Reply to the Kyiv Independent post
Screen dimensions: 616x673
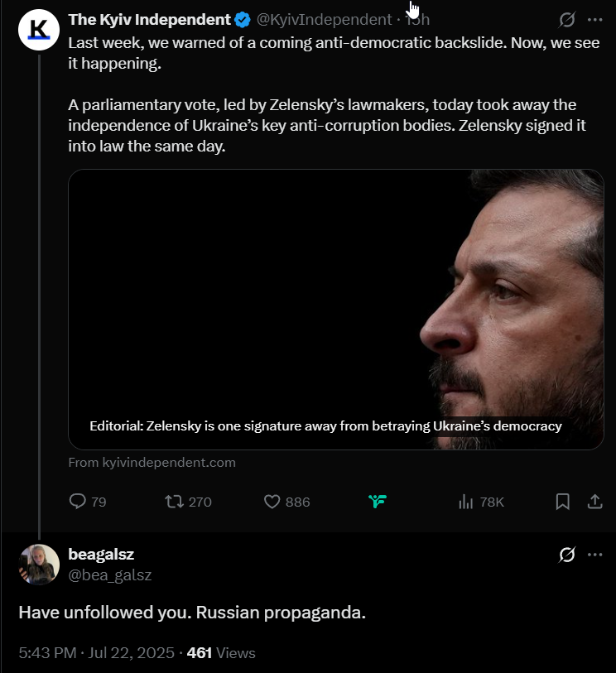tap(88, 502)
